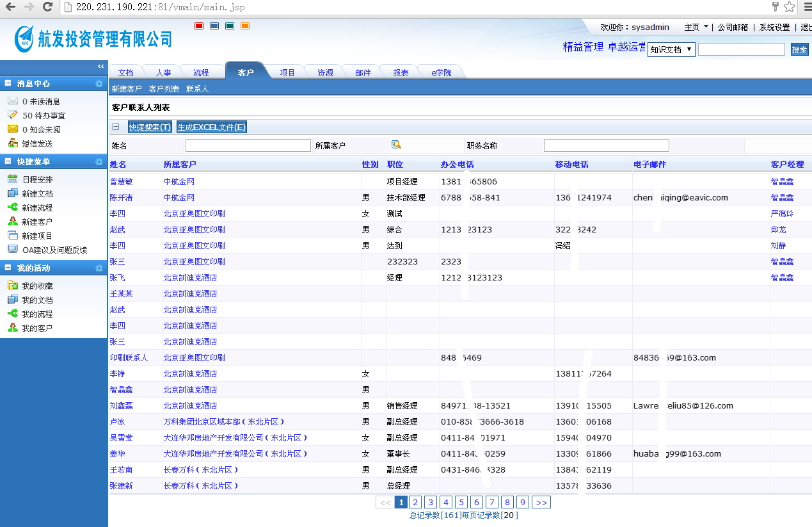Image resolution: width=812 pixels, height=527 pixels.
Task: Focus the top-right search text box
Action: pyautogui.click(x=742, y=49)
